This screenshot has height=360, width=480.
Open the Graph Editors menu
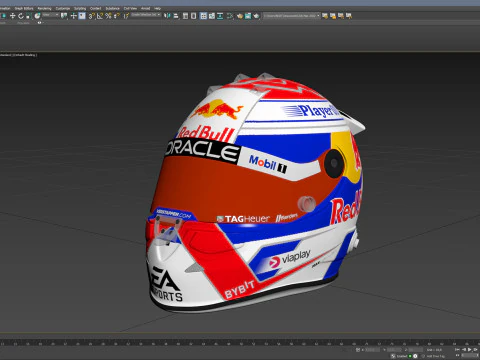pyautogui.click(x=24, y=8)
